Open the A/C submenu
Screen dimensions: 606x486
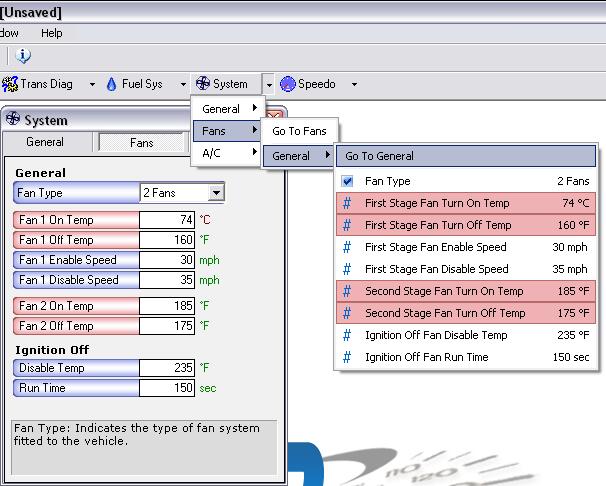point(225,153)
